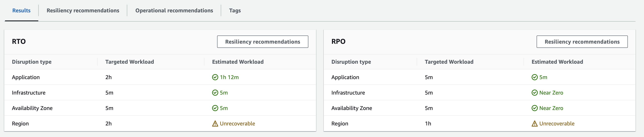
Task: Click RPO Unrecoverable region estimate
Action: 557,123
